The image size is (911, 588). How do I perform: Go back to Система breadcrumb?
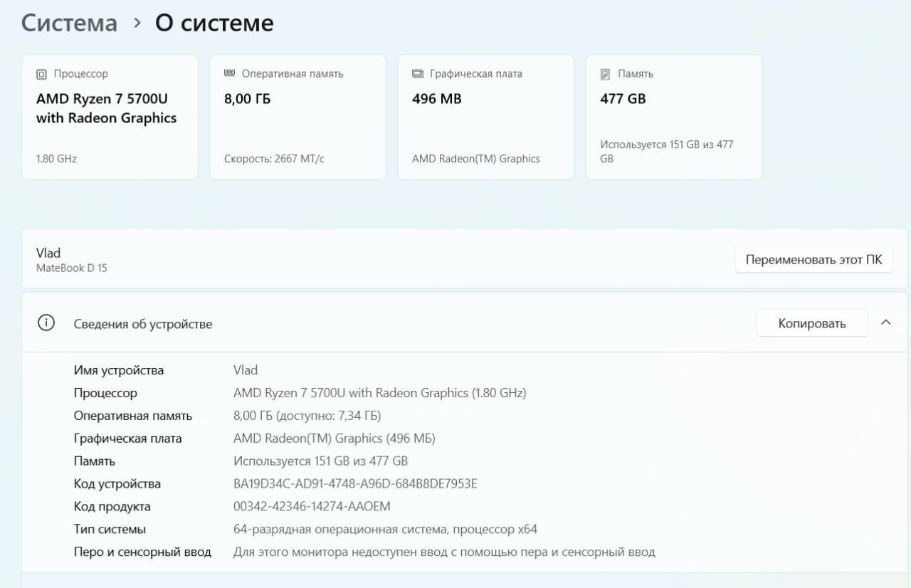(x=69, y=23)
